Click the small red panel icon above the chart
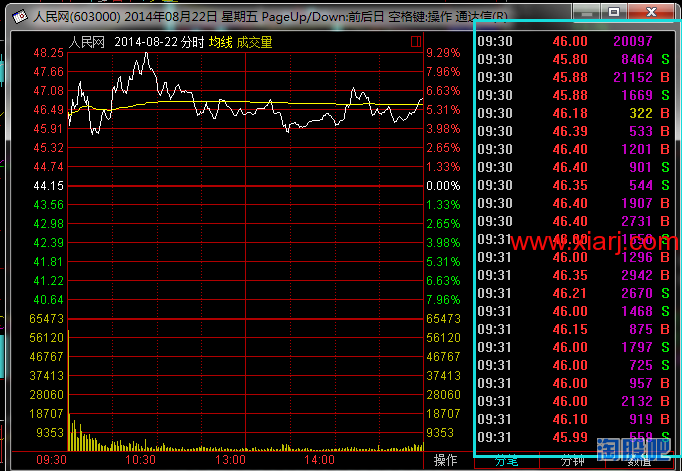Viewport: 682px width, 471px height. [415, 42]
